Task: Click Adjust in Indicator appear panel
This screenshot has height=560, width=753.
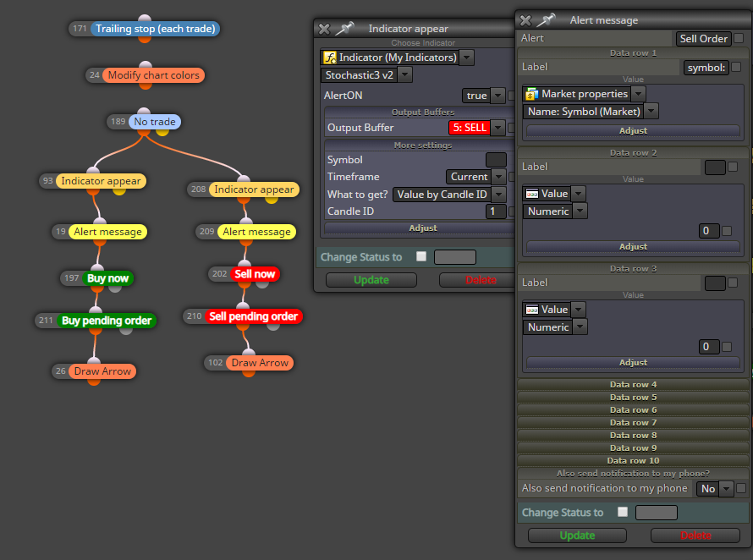Action: [420, 228]
